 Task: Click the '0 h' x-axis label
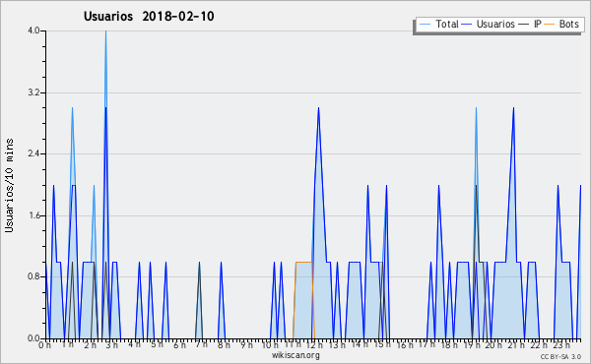44,345
